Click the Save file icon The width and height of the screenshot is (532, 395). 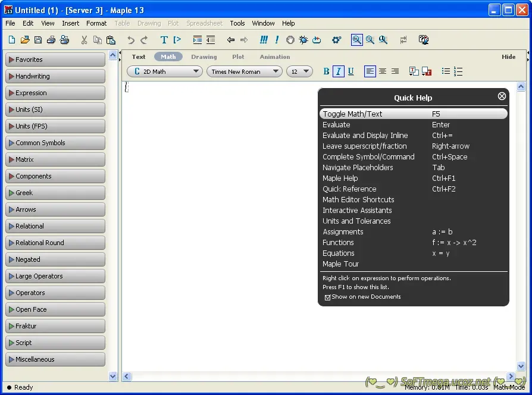38,40
